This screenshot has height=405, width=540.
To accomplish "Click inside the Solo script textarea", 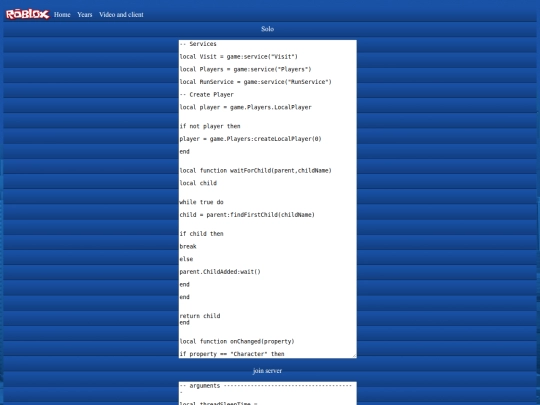I will [268, 199].
